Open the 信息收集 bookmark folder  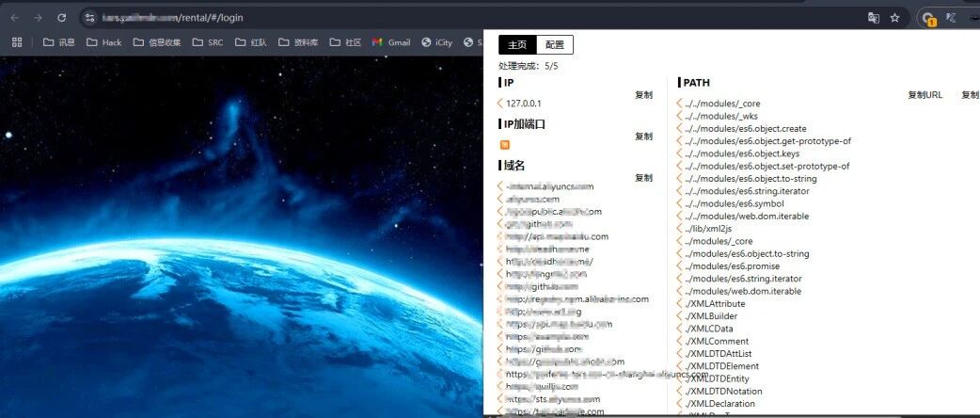157,42
